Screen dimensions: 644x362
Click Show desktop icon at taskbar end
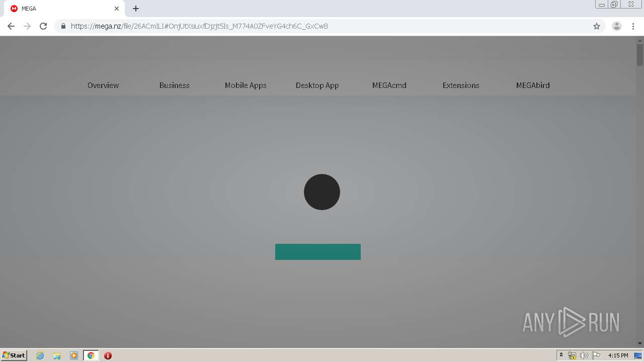638,355
